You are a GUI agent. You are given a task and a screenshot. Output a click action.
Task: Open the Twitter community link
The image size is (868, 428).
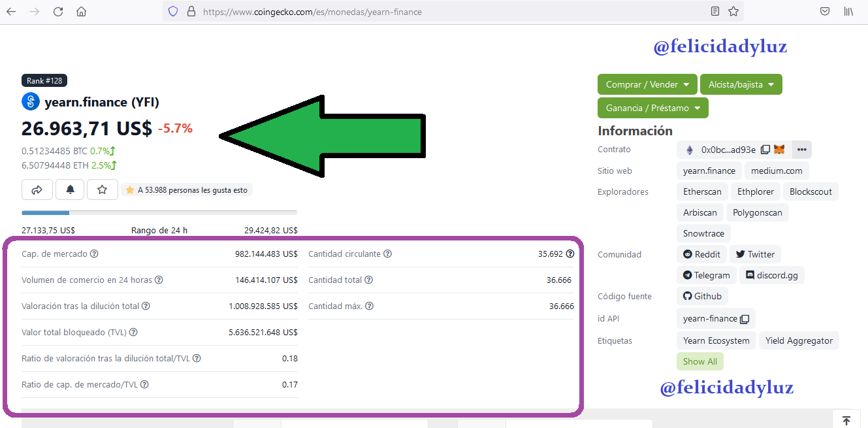click(x=755, y=254)
